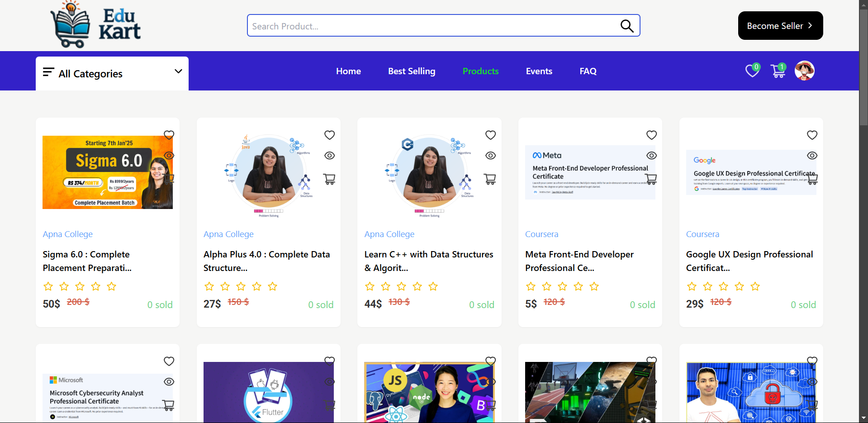Open Meta Front-End Developer Professional title
868x423 pixels.
coord(579,261)
